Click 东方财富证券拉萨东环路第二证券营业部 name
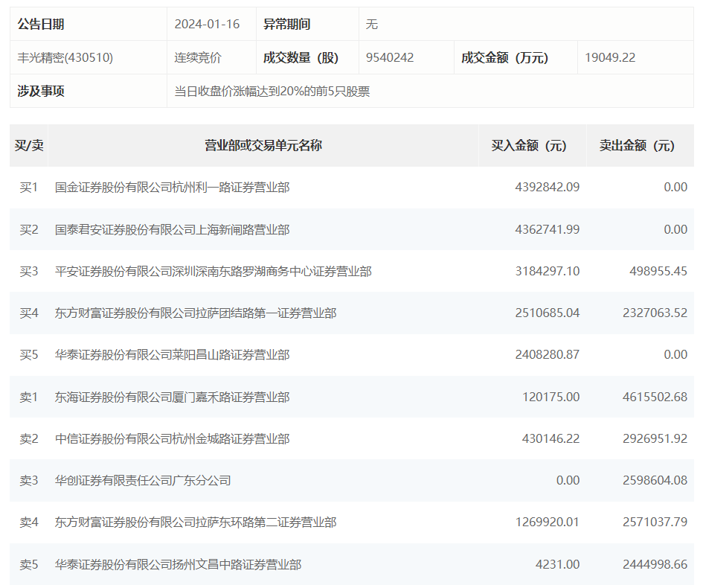The width and height of the screenshot is (703, 588). click(x=196, y=522)
